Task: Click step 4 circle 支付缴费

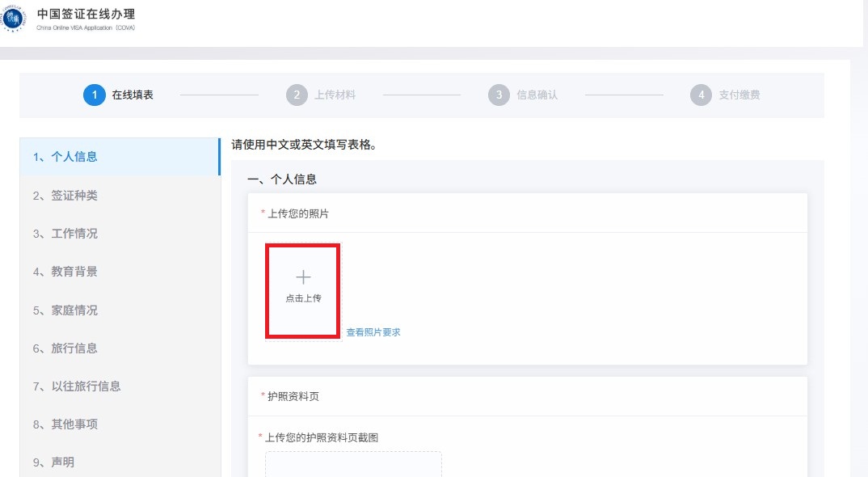Action: [x=701, y=95]
